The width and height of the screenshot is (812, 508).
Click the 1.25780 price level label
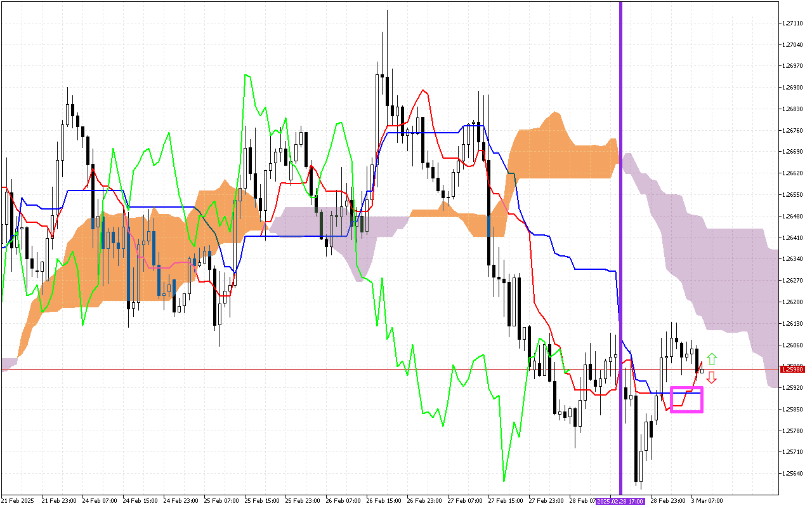(793, 431)
